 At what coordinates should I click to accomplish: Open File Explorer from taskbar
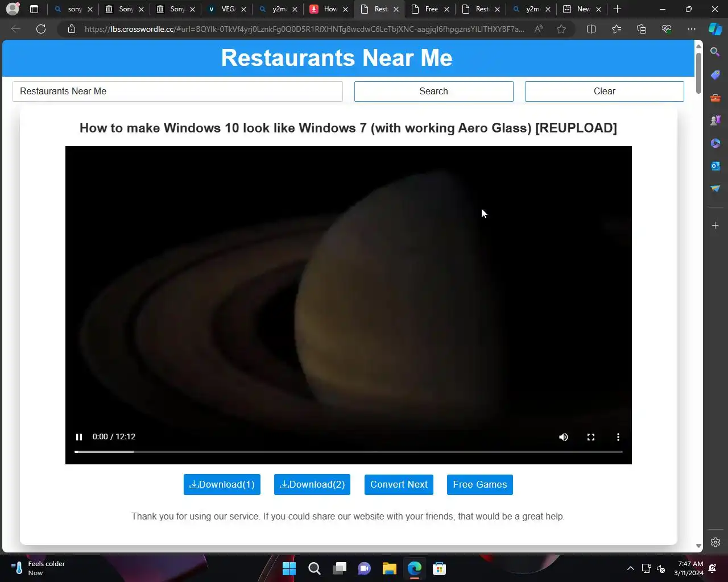(x=390, y=568)
